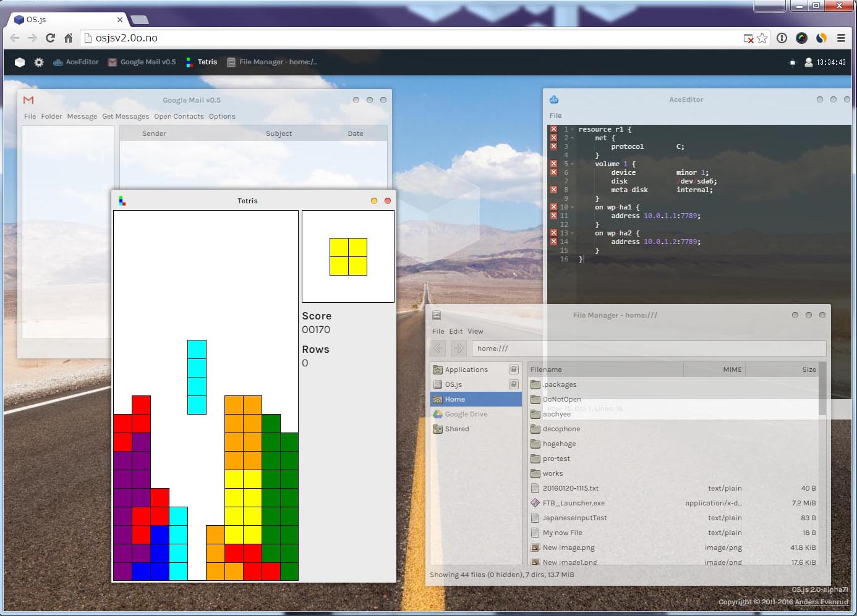The width and height of the screenshot is (857, 616).
Task: Collapse the code fold at line 10
Action: (x=573, y=208)
